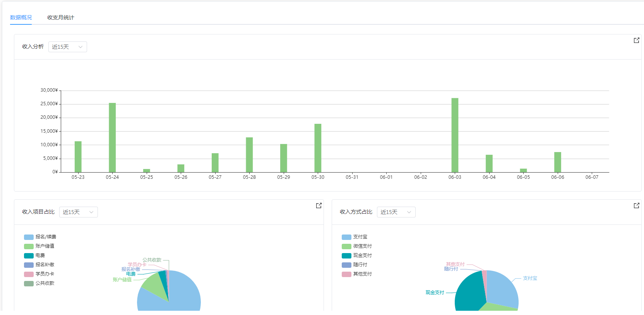Image resolution: width=644 pixels, height=315 pixels.
Task: Click the tall 05-24 income bar
Action: [112, 137]
